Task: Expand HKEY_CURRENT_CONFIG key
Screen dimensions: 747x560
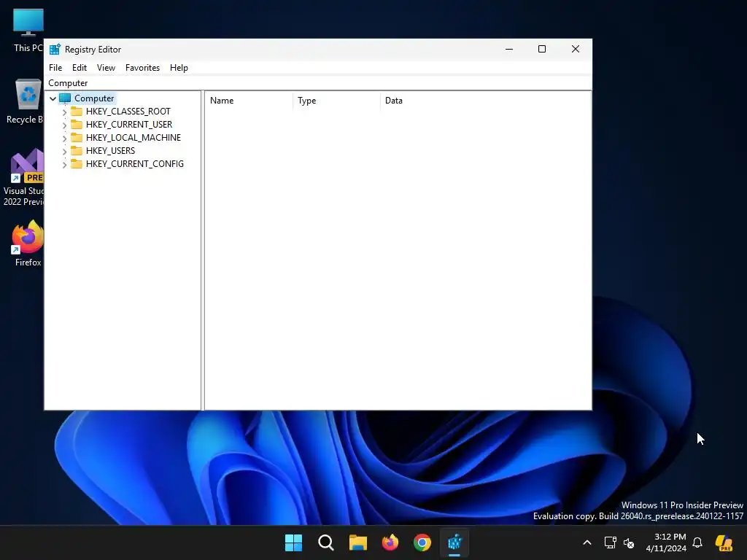Action: click(64, 165)
